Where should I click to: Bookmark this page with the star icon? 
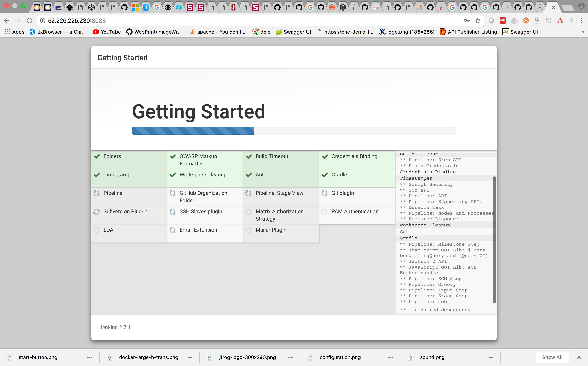478,21
